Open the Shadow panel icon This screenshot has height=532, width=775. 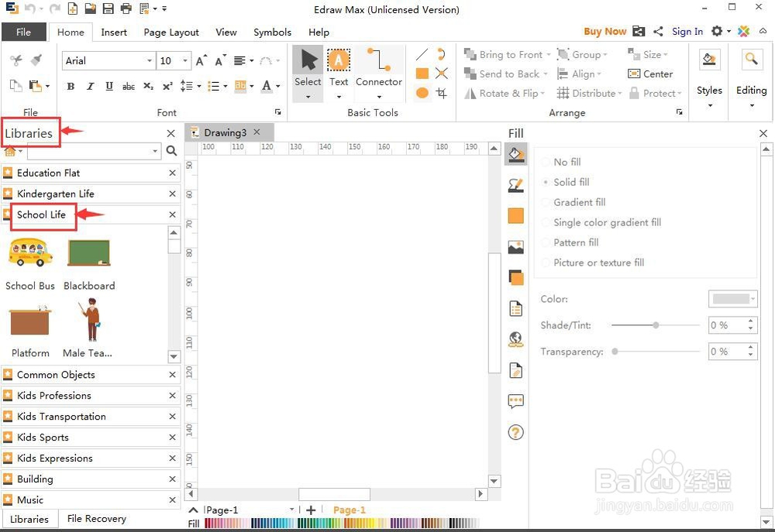pos(516,277)
